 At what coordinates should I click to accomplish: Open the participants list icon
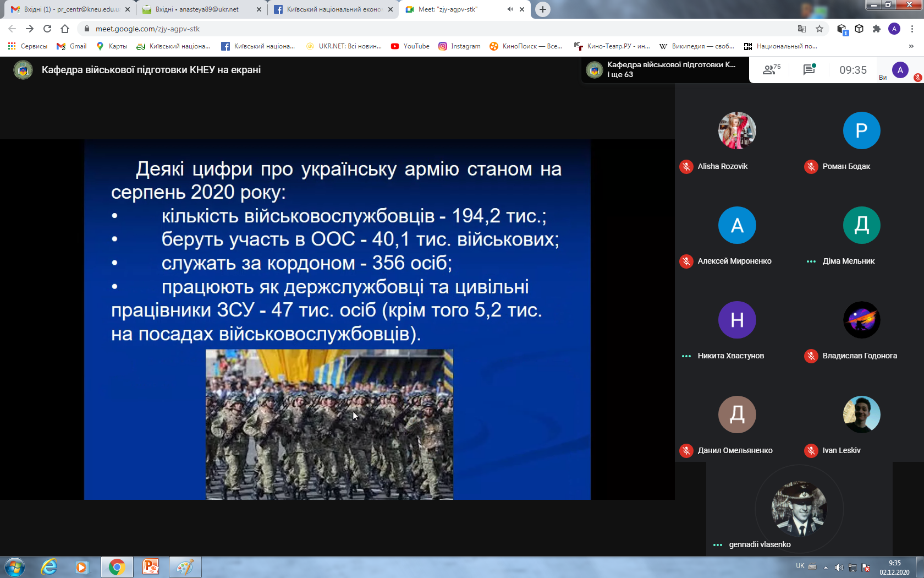(771, 70)
